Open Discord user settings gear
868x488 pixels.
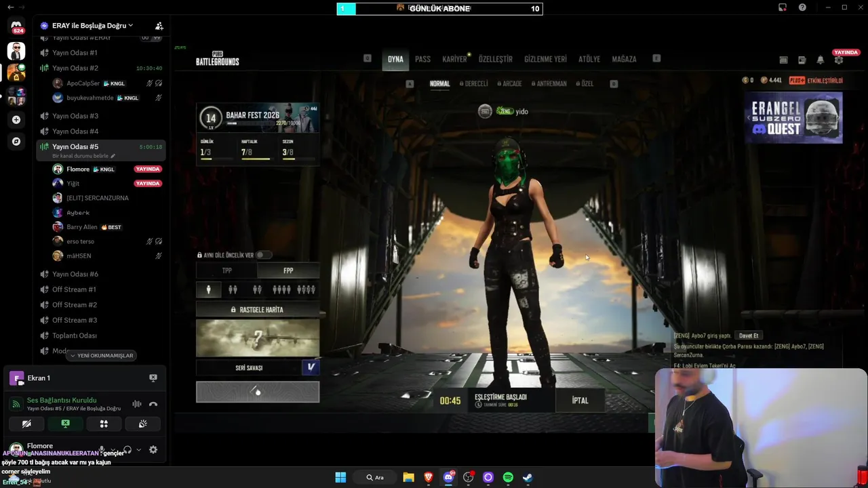coord(153,449)
